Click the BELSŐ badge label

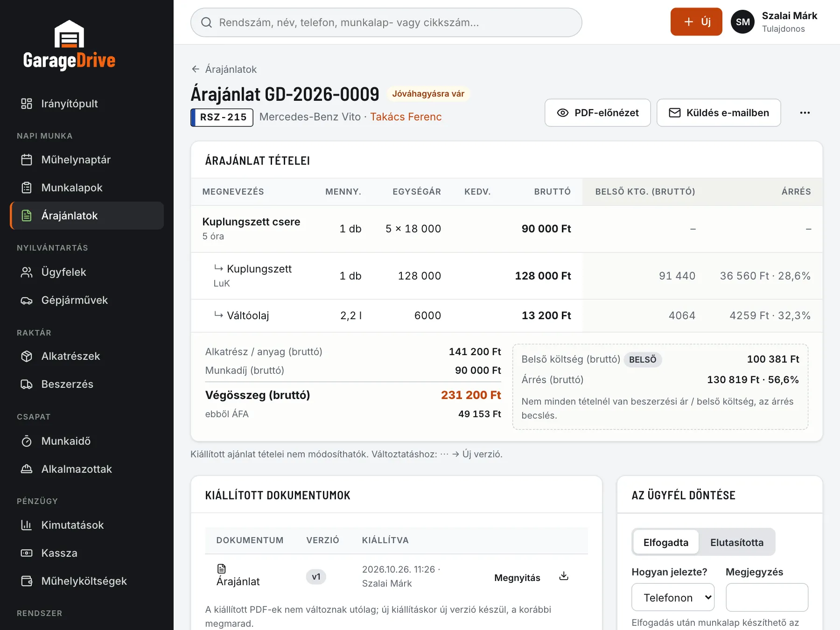coord(643,359)
